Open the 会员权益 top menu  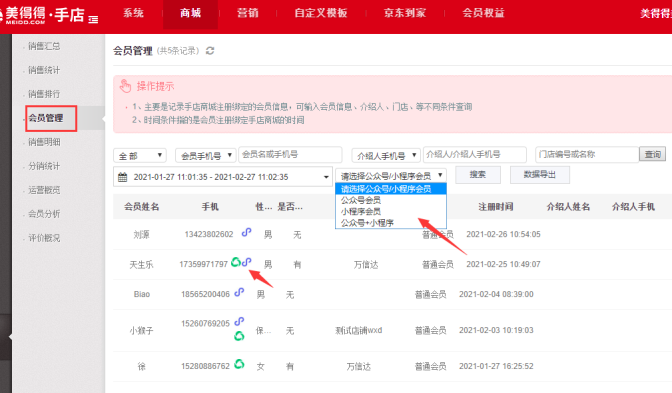483,13
